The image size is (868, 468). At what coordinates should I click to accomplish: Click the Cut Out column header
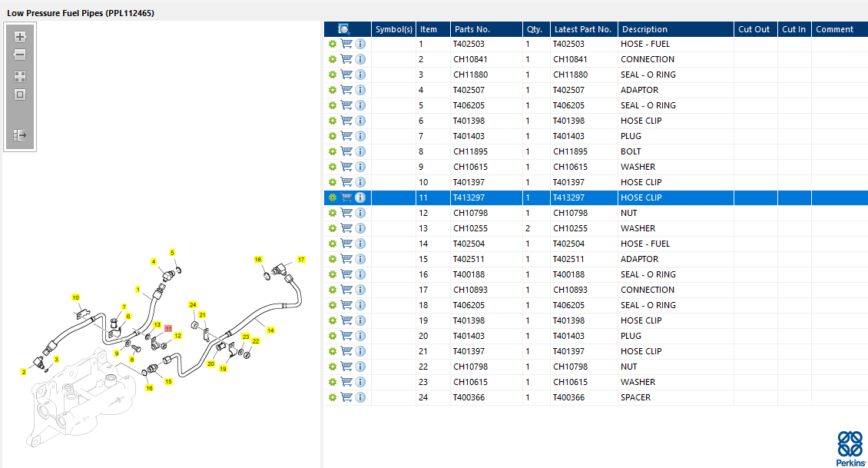pos(756,29)
